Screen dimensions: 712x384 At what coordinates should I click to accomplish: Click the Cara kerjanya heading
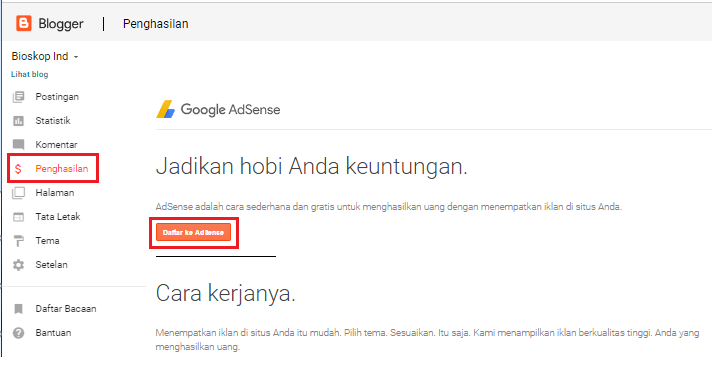226,294
